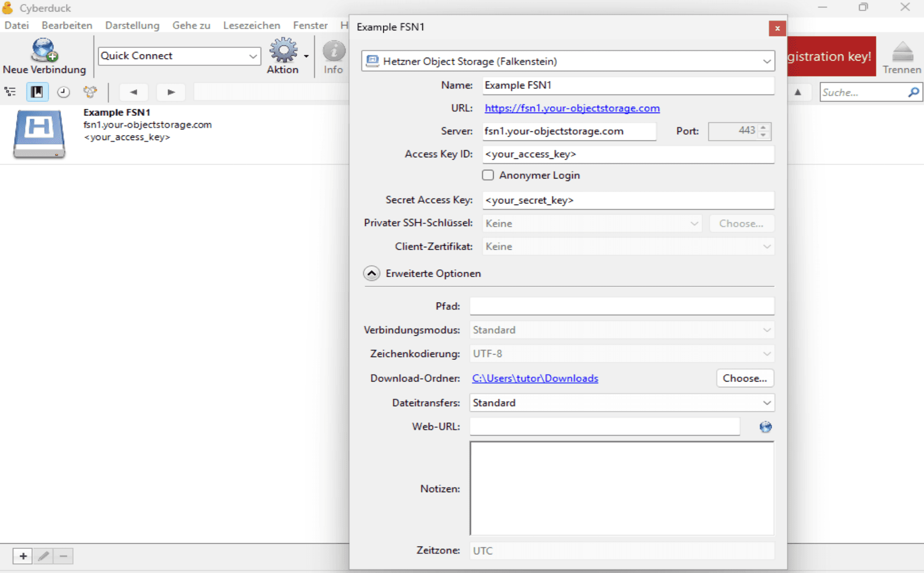Click Choose button for Download-Ordner
The height and width of the screenshot is (573, 924).
point(744,378)
